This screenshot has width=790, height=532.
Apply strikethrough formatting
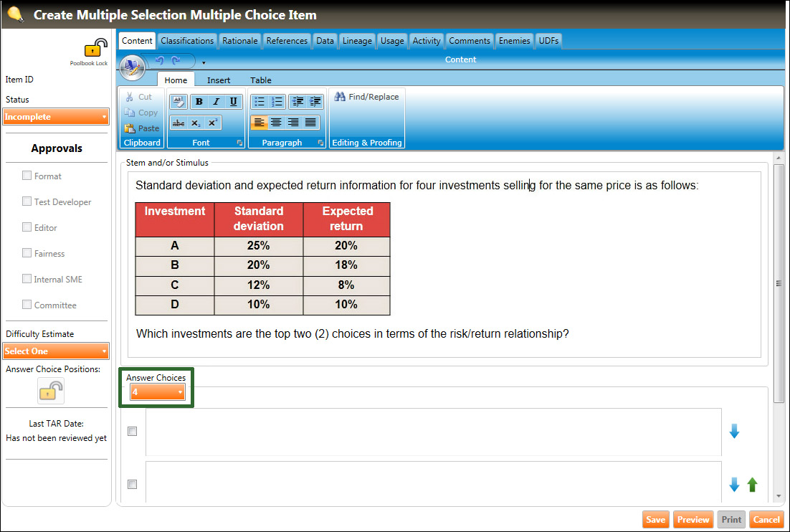click(179, 123)
